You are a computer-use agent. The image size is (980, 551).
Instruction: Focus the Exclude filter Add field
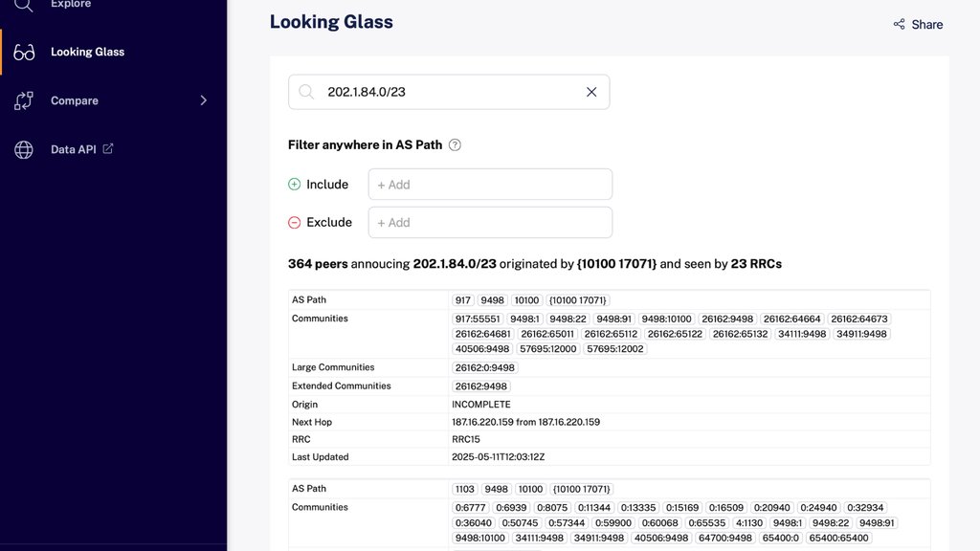490,221
